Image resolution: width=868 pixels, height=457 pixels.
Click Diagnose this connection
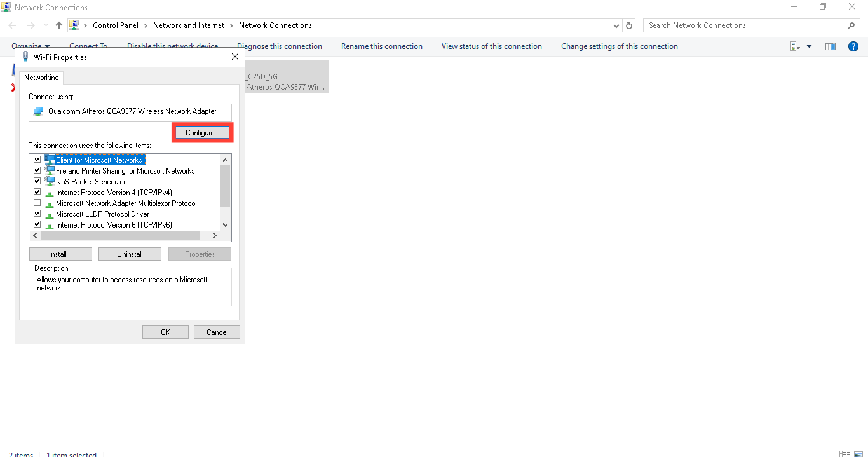(x=280, y=46)
